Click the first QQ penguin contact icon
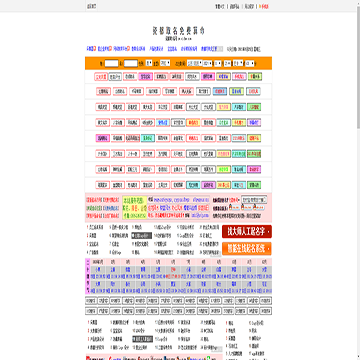 pyautogui.click(x=234, y=208)
